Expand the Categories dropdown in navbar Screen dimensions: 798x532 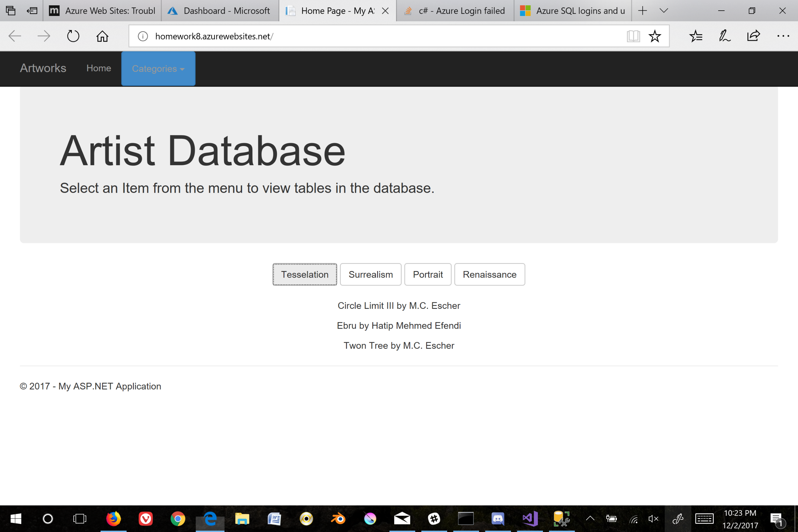click(158, 69)
